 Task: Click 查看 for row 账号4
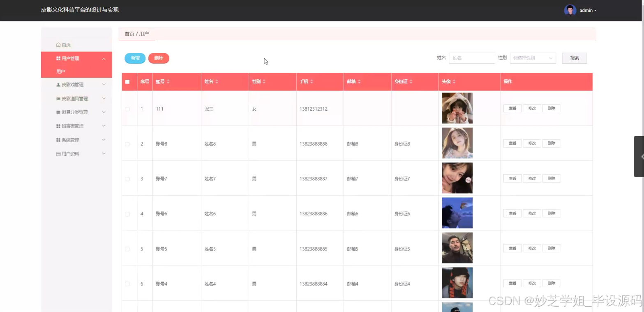pyautogui.click(x=512, y=283)
